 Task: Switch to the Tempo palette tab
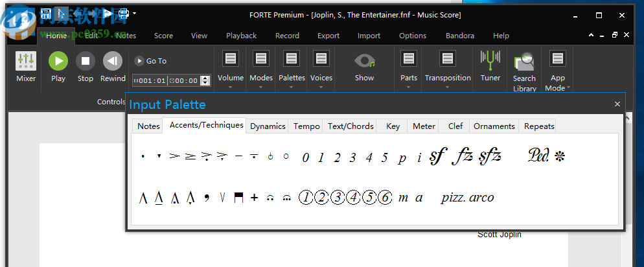point(306,126)
